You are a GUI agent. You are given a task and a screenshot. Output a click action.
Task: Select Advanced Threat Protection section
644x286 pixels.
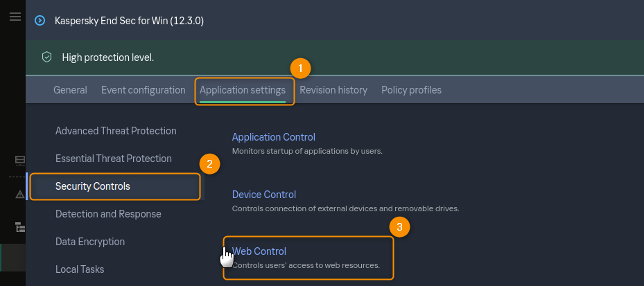coord(116,131)
